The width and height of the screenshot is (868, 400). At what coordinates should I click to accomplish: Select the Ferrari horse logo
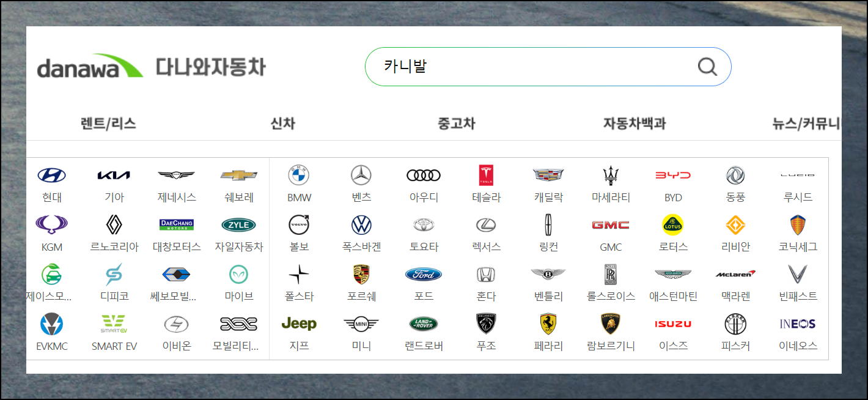548,324
